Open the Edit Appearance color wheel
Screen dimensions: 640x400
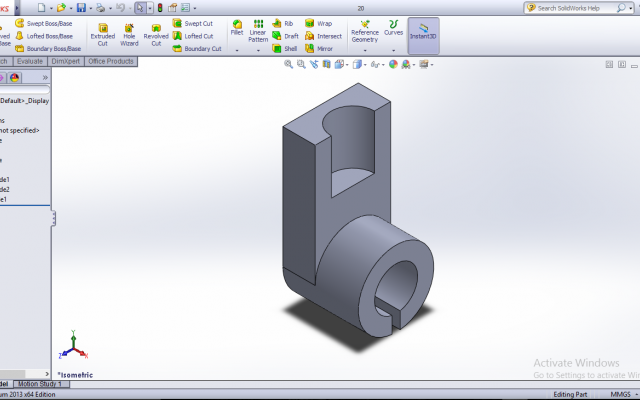coord(393,64)
